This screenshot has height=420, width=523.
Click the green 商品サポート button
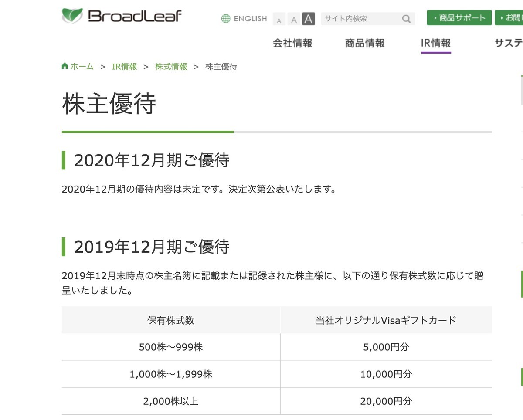[459, 18]
